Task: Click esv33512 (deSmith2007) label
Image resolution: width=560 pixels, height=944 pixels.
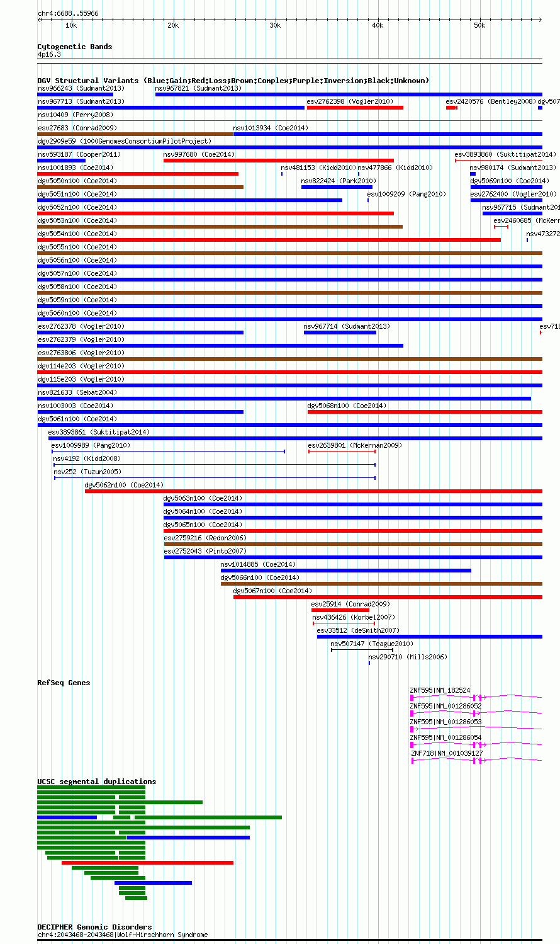Action: pyautogui.click(x=358, y=630)
